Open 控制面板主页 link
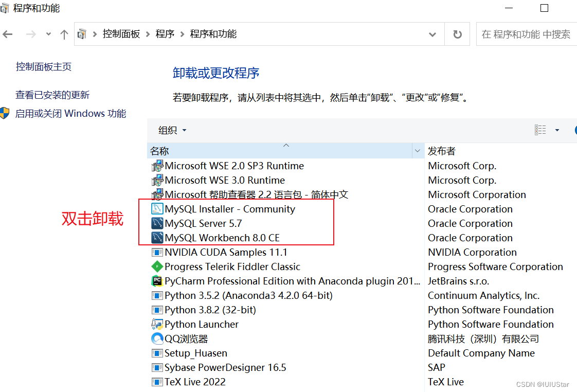This screenshot has width=577, height=392. click(43, 67)
